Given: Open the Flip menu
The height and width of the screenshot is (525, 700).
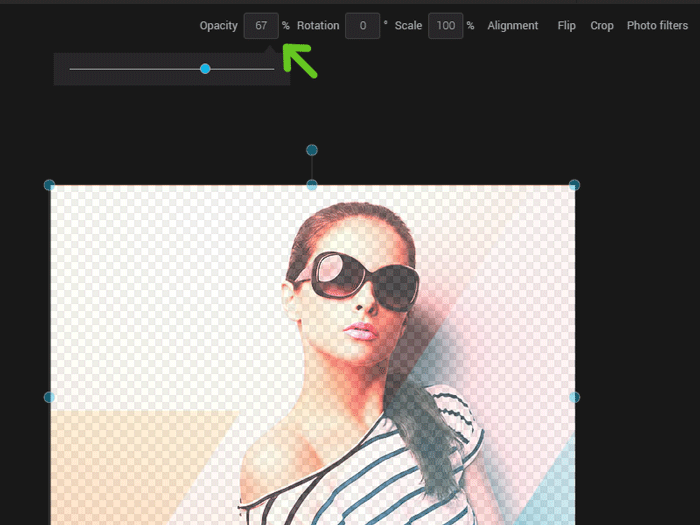Looking at the screenshot, I should point(567,26).
